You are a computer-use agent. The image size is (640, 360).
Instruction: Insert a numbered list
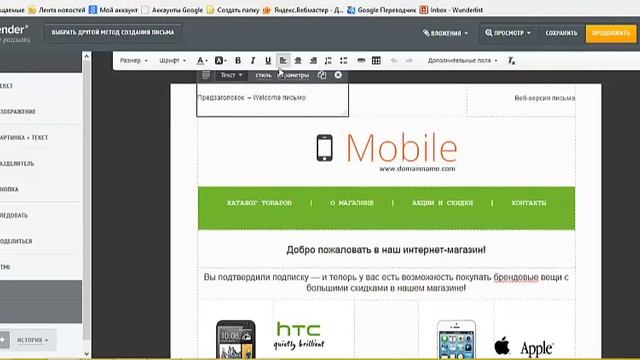[x=328, y=61]
